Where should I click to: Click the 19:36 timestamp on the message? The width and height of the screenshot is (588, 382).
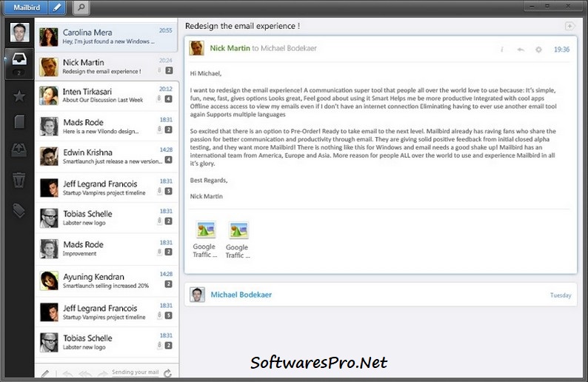(x=561, y=50)
